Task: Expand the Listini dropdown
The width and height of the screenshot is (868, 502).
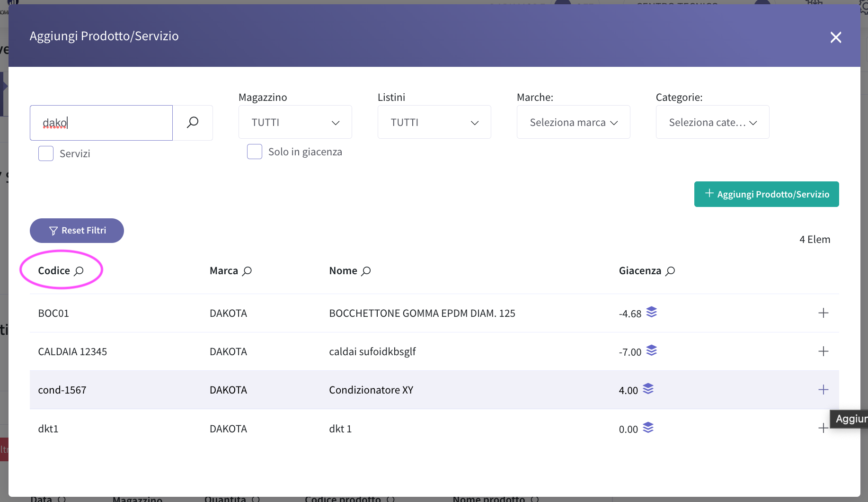Action: click(434, 122)
